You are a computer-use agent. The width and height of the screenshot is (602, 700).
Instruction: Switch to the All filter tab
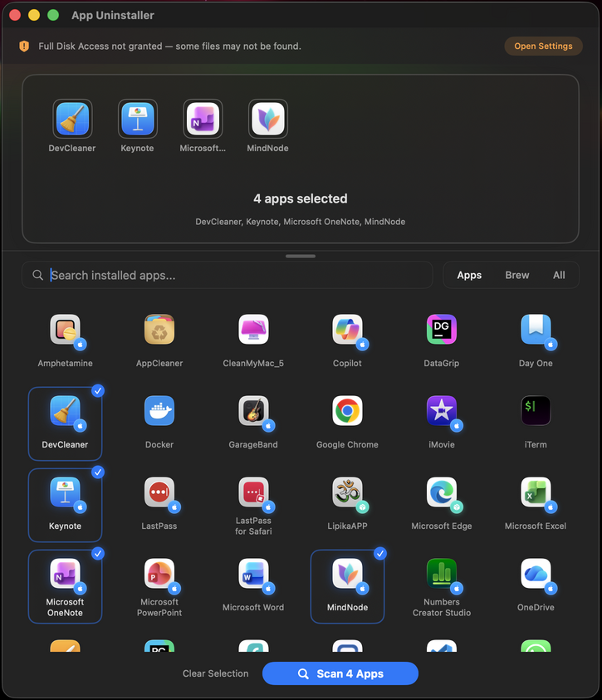(559, 275)
